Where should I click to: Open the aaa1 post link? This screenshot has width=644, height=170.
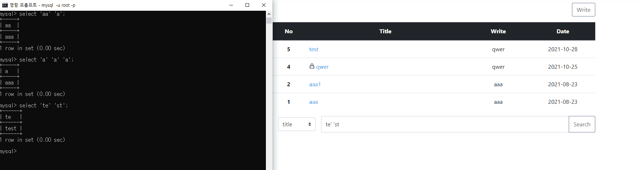[x=315, y=84]
